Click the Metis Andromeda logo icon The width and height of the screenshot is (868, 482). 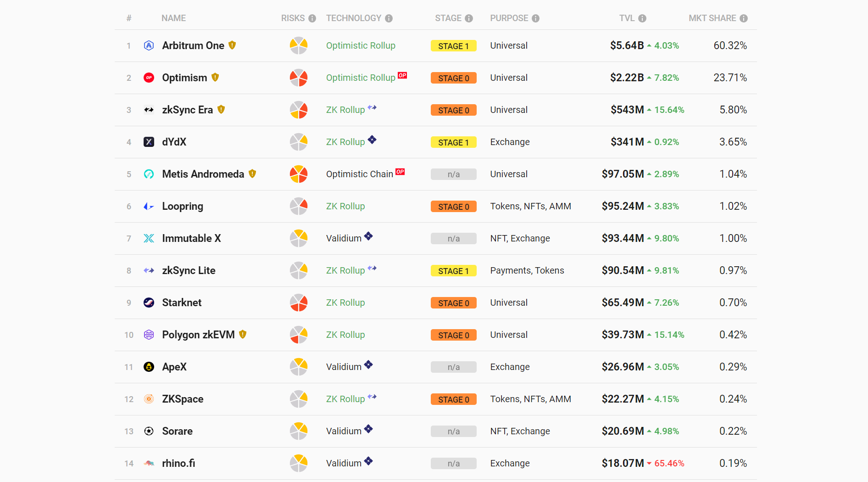pos(149,174)
